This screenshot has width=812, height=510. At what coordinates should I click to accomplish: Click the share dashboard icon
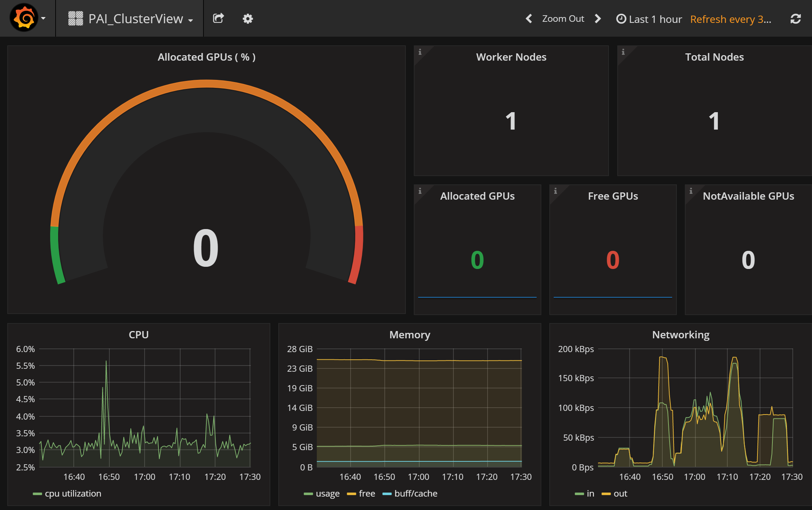[x=218, y=18]
